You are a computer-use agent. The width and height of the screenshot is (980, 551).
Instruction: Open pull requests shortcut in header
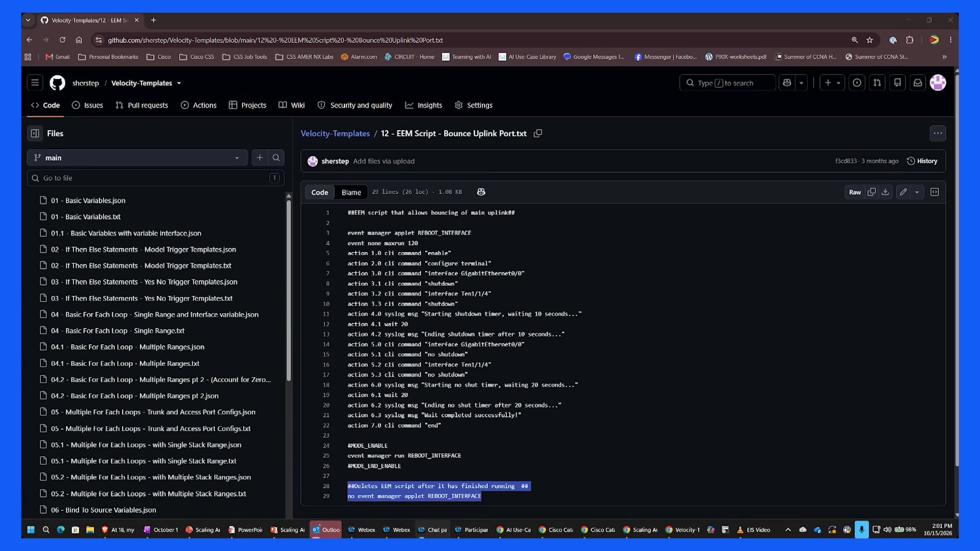877,83
